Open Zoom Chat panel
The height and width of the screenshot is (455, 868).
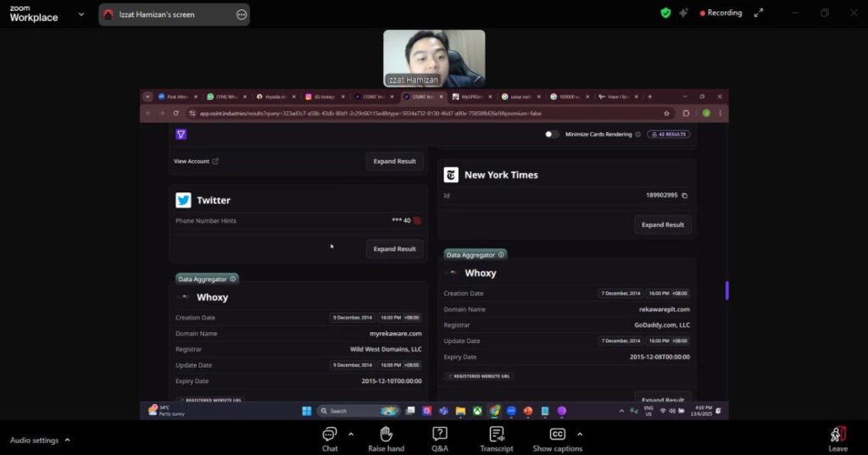(330, 440)
